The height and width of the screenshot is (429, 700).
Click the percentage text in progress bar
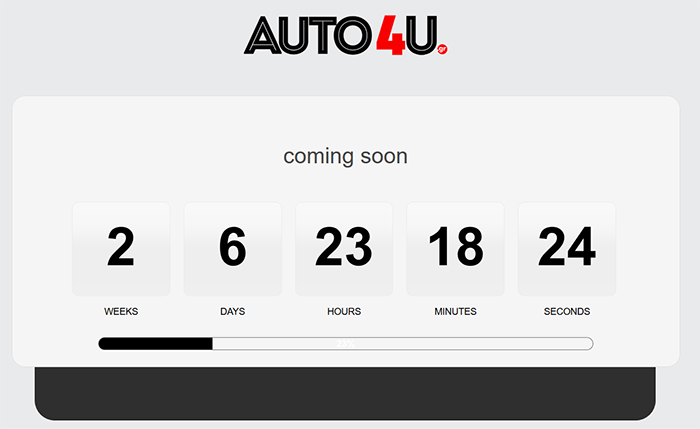coord(346,344)
